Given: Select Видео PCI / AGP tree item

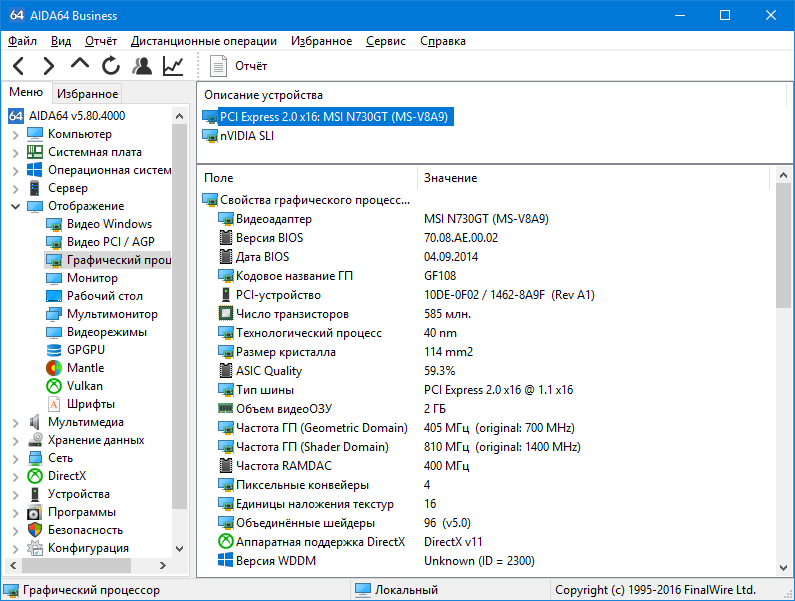Looking at the screenshot, I should (111, 242).
